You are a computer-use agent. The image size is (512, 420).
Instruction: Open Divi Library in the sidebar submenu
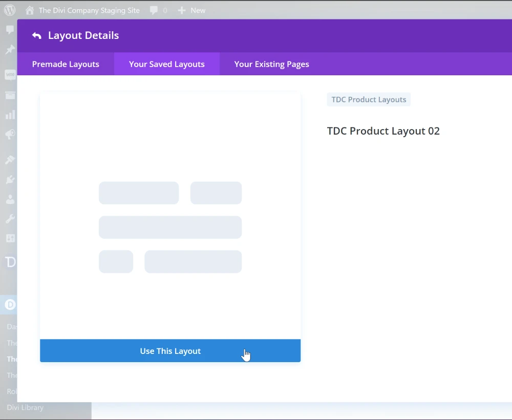click(25, 408)
